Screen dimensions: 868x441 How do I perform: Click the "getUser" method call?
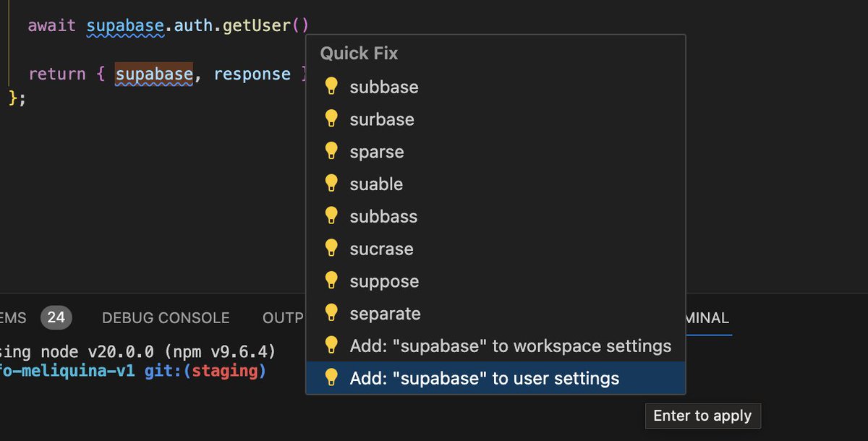click(256, 27)
